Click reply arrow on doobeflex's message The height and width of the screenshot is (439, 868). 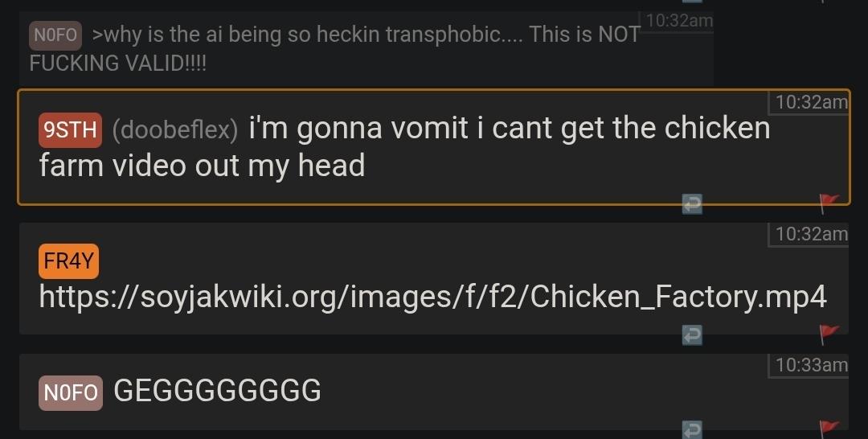tap(692, 203)
